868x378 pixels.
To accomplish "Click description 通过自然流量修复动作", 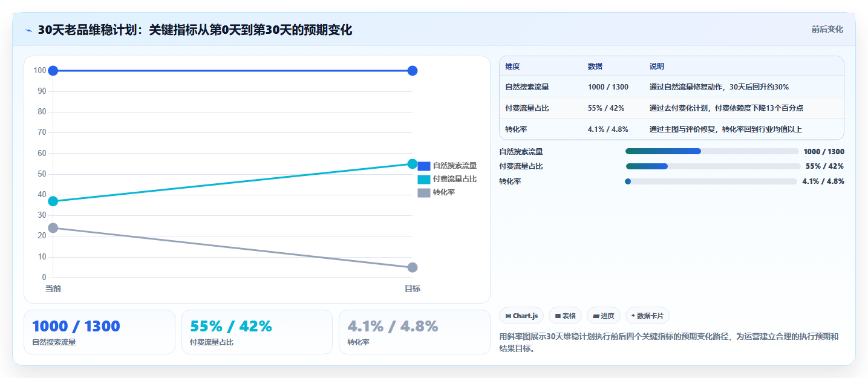I will [x=719, y=87].
